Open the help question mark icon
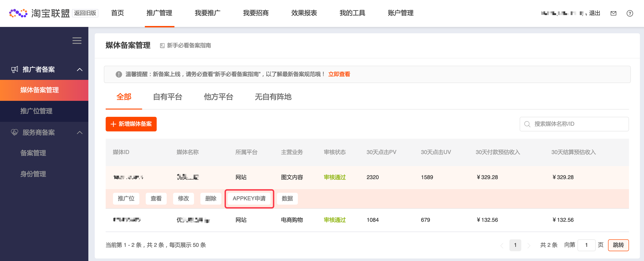This screenshot has height=261, width=644. click(629, 13)
